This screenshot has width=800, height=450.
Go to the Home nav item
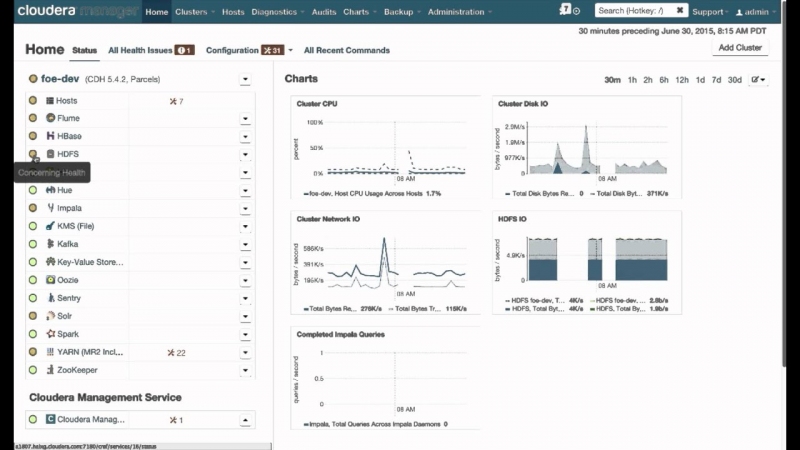[157, 12]
